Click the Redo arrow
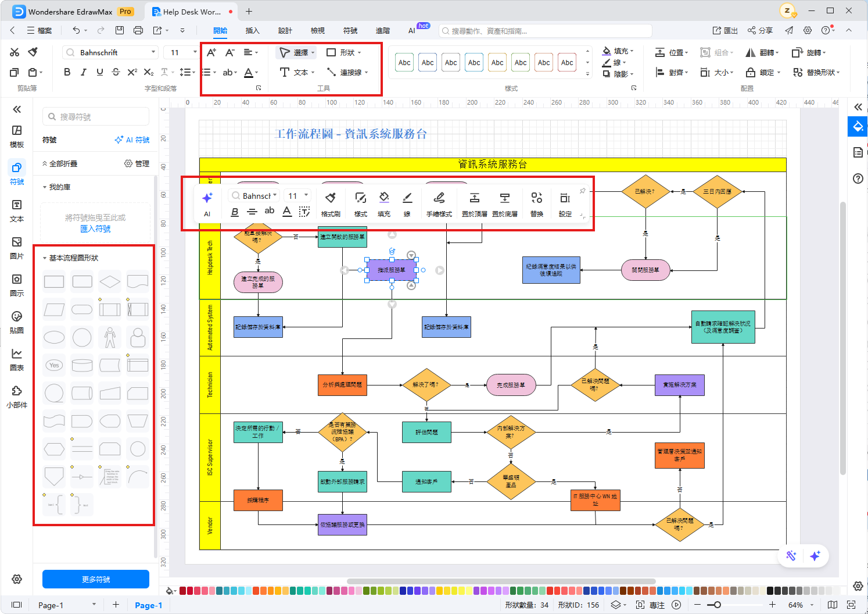The height and width of the screenshot is (614, 868). click(101, 30)
